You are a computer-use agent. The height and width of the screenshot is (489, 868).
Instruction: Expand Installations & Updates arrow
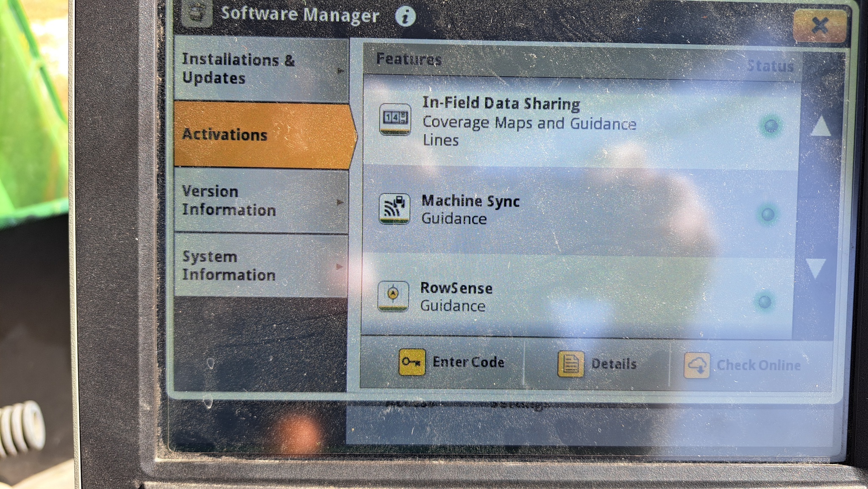(341, 71)
